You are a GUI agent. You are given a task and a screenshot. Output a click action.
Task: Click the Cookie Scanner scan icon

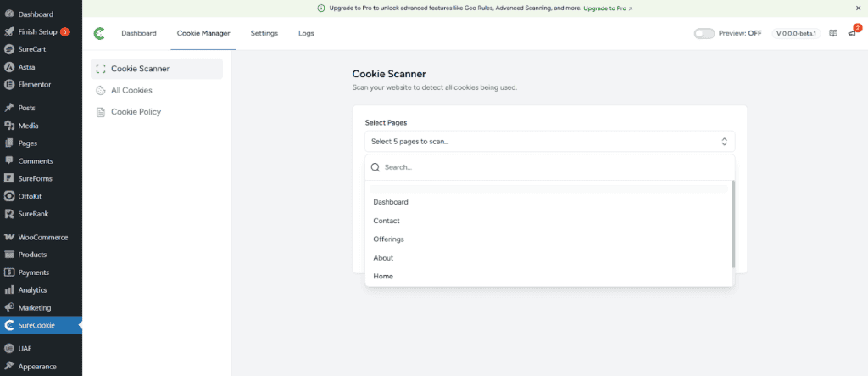coord(101,70)
